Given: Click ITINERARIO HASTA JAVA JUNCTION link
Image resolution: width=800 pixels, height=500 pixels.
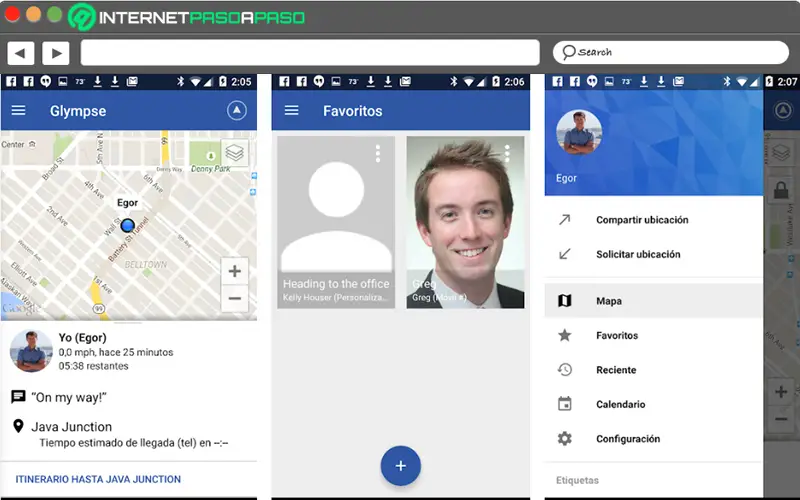Looking at the screenshot, I should tap(98, 479).
